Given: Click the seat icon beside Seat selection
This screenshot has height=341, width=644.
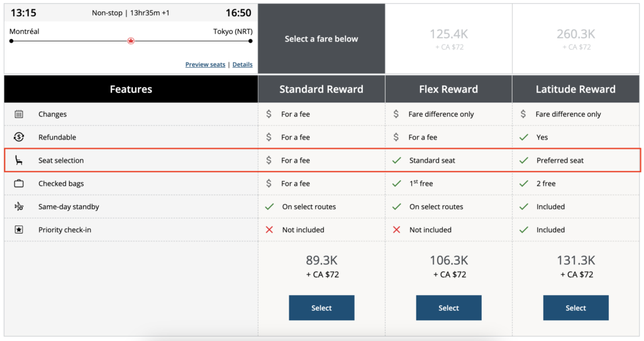Looking at the screenshot, I should click(x=19, y=161).
